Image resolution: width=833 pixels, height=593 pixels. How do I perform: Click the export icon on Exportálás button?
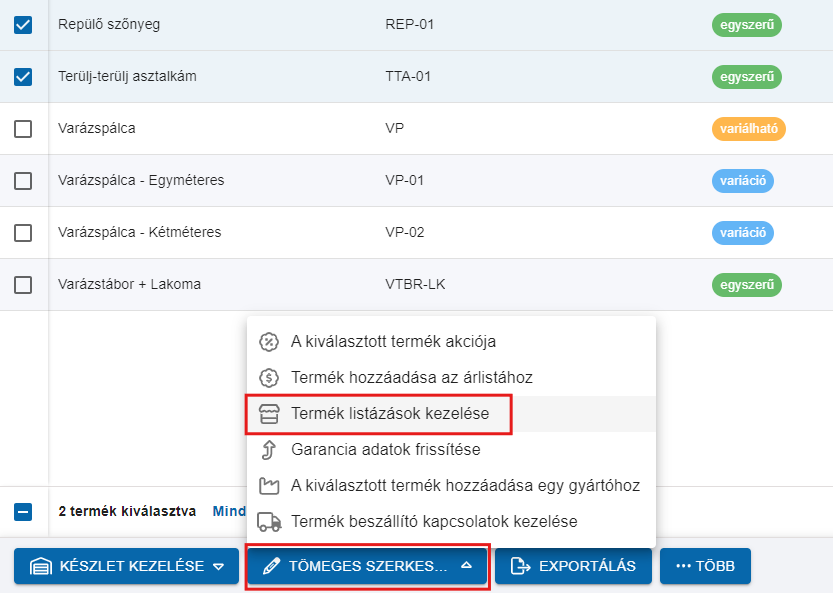(520, 566)
